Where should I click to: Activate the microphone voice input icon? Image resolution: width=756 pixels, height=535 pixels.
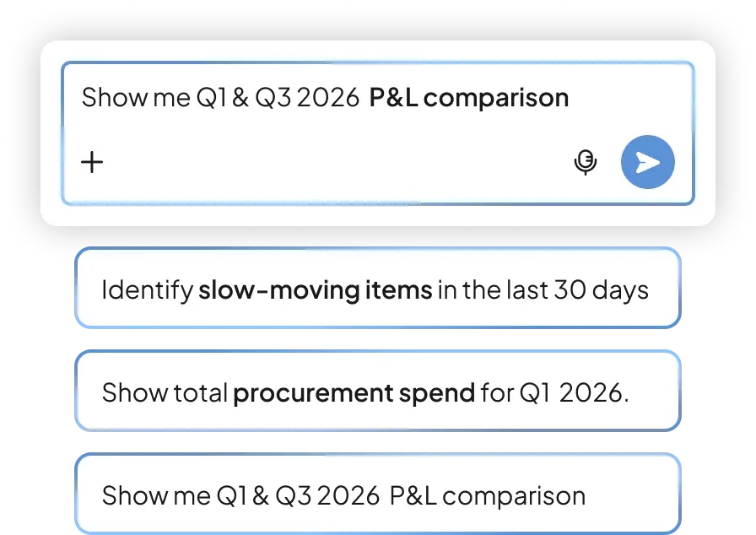585,161
